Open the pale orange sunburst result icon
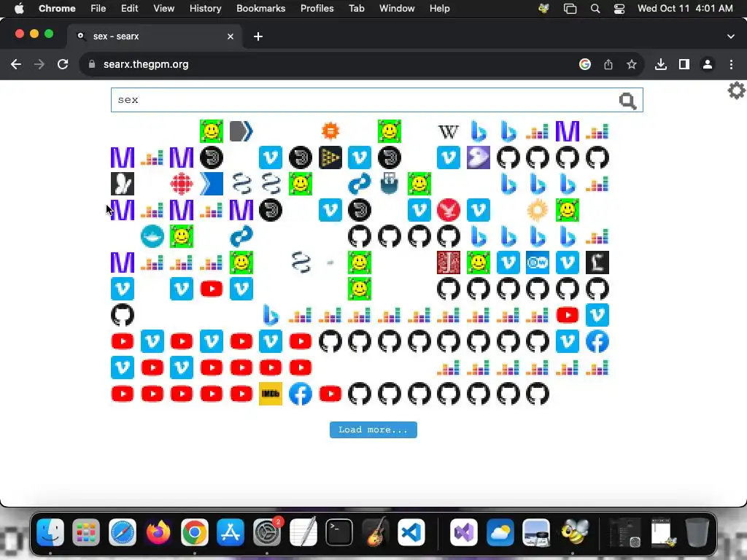This screenshot has height=560, width=747. [x=538, y=210]
